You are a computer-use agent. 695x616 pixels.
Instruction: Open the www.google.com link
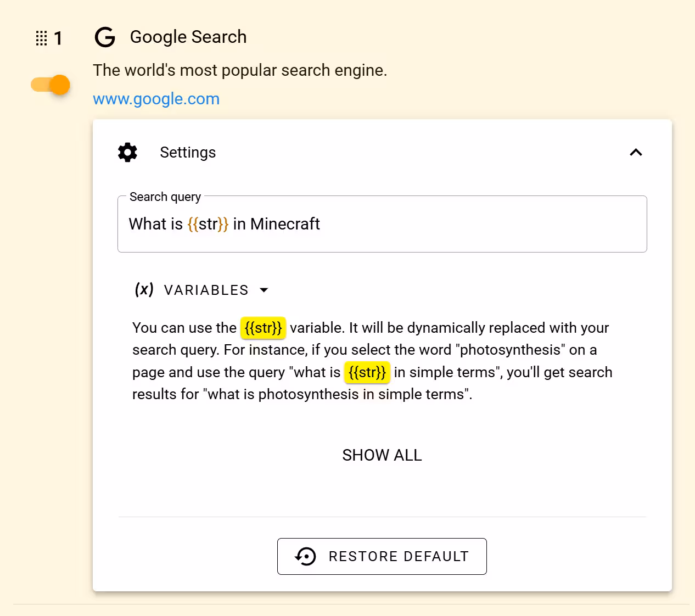[156, 99]
